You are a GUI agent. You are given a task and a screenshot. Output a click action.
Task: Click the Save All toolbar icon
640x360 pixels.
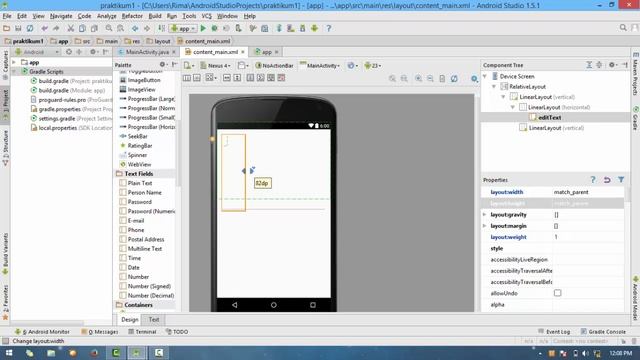click(x=18, y=28)
